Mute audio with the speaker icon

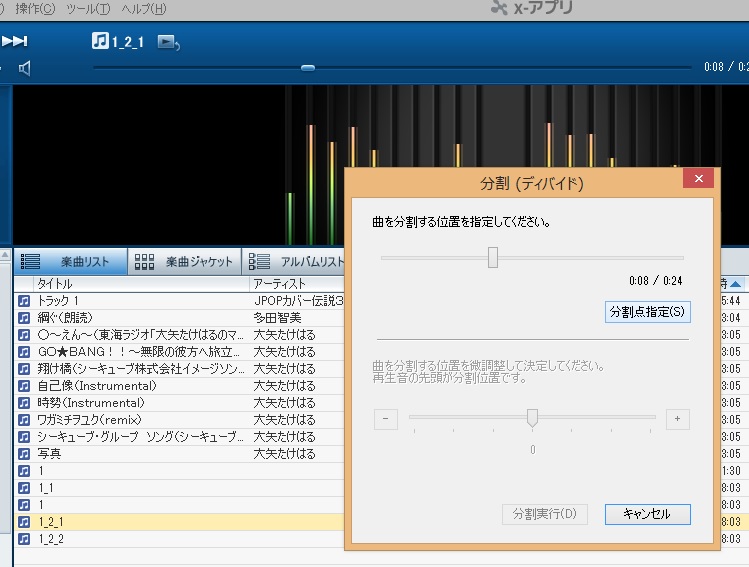tap(25, 68)
